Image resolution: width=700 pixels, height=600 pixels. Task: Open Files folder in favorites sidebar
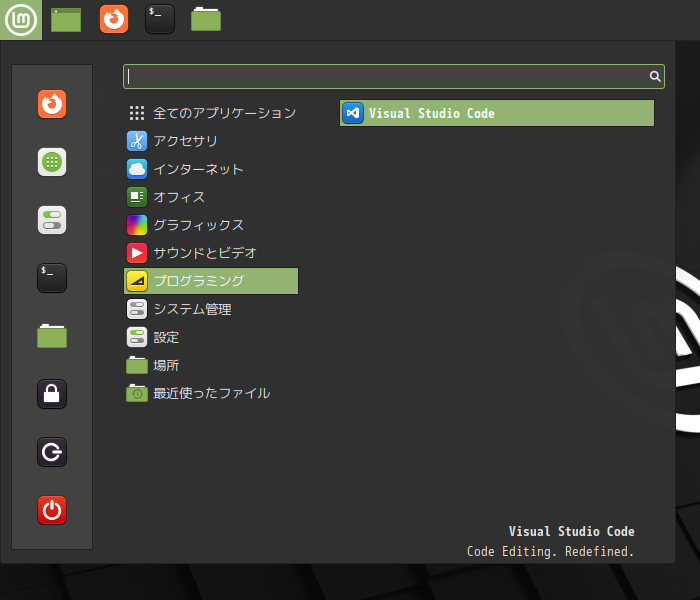[52, 336]
